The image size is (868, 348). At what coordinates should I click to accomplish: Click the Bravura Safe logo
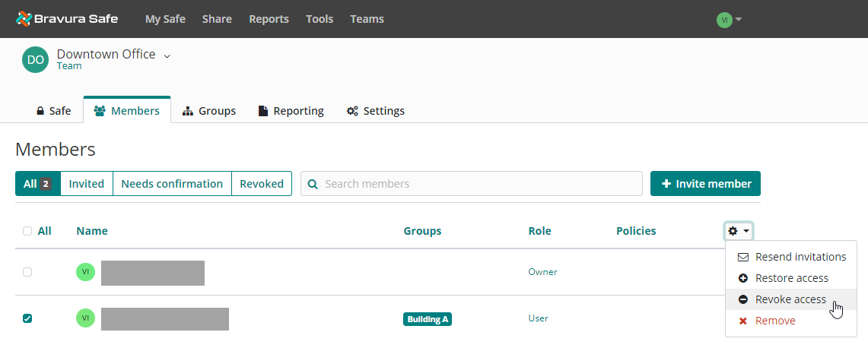[x=67, y=19]
